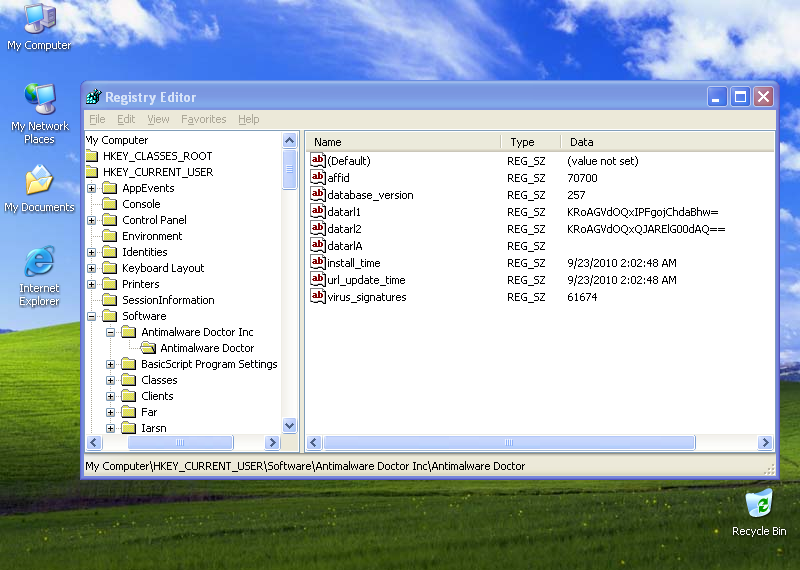Click data KRoAGVdOQxIPFgojChdaBhw=
Image resolution: width=800 pixels, height=570 pixels.
tap(642, 212)
